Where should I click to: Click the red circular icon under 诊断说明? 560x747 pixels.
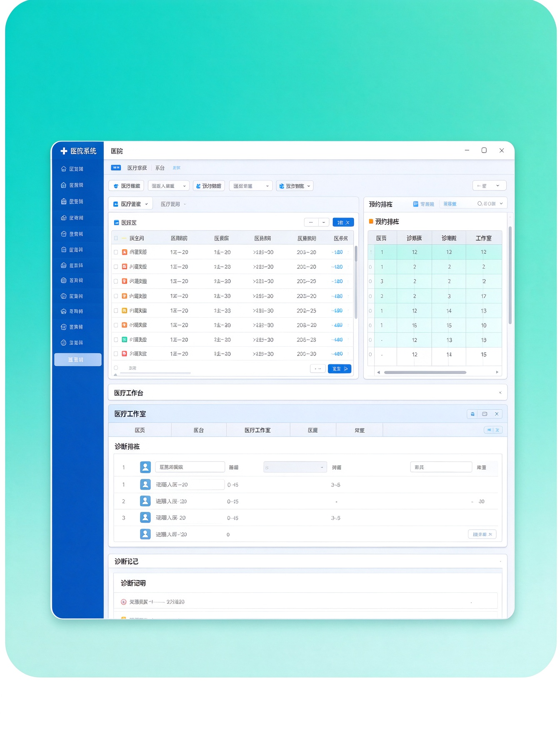(x=123, y=602)
